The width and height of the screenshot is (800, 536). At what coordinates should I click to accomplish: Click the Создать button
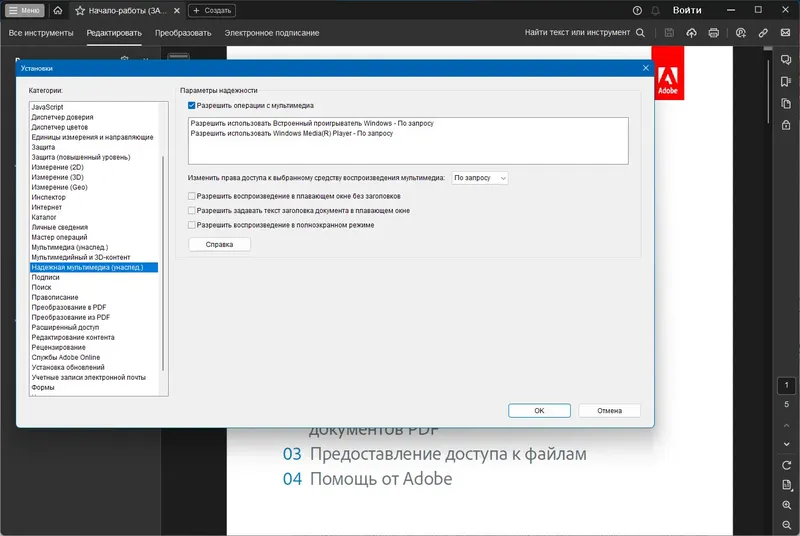[212, 10]
